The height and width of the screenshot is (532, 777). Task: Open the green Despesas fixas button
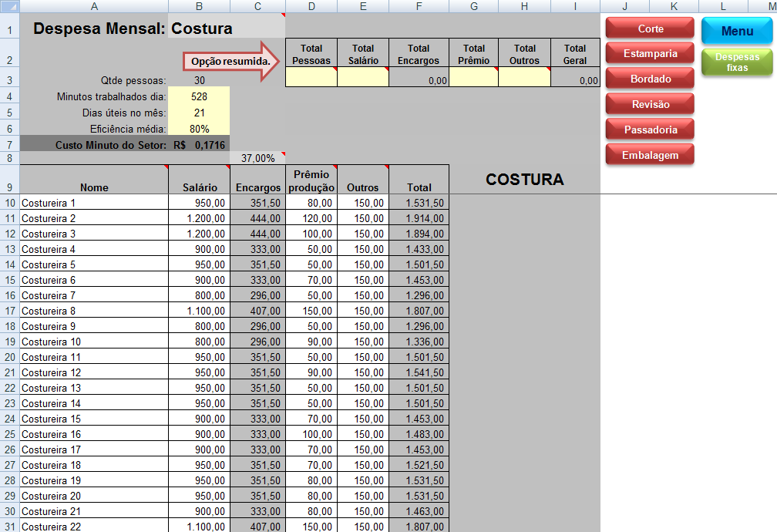737,62
